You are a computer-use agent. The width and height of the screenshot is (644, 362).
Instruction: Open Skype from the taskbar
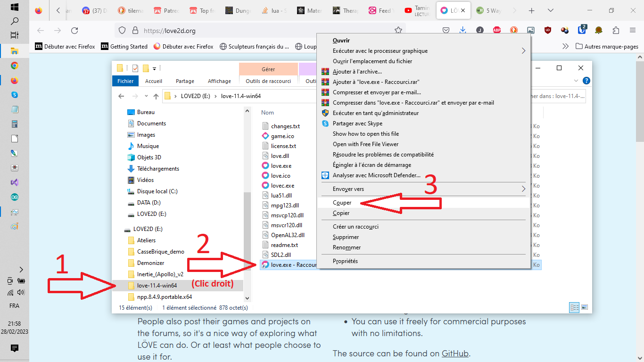14,95
